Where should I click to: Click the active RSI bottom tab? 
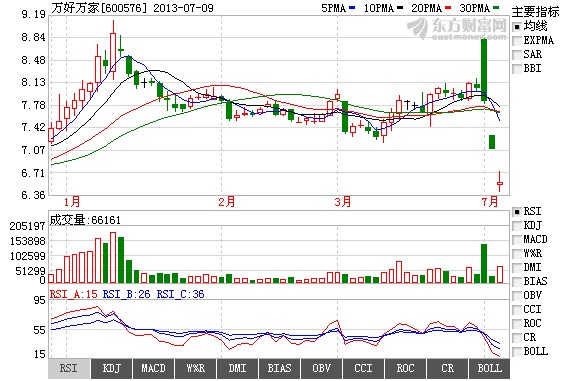(x=69, y=368)
